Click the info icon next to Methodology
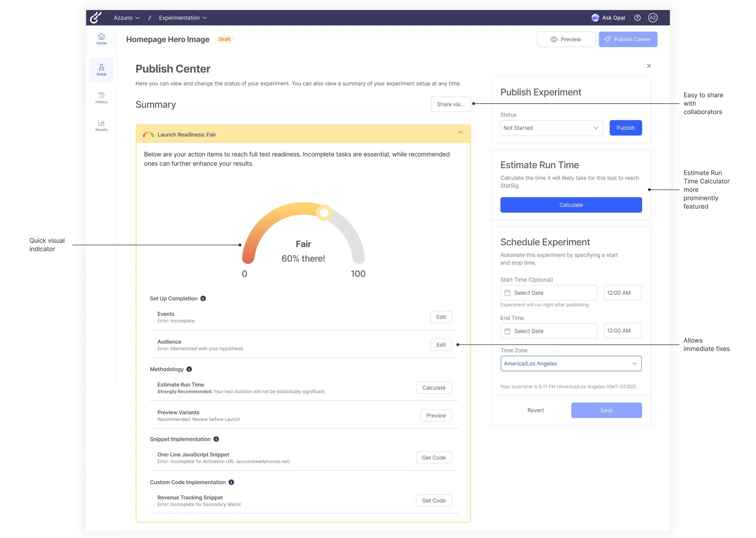The width and height of the screenshot is (756, 538). (x=189, y=369)
